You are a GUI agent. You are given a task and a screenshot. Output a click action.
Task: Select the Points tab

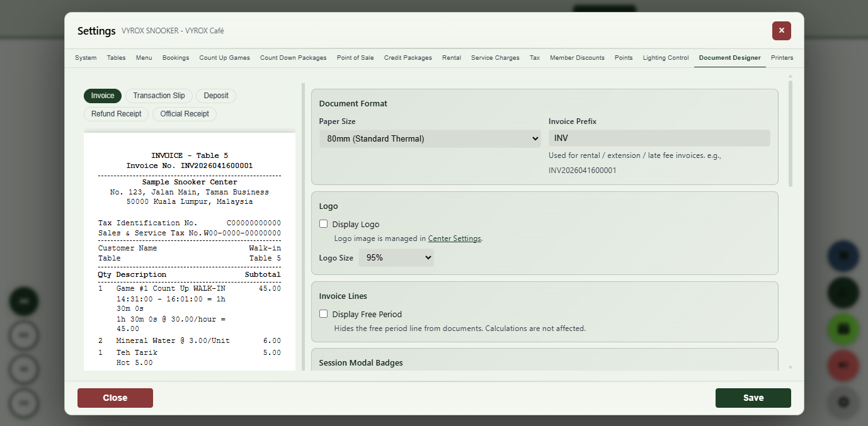tap(624, 58)
